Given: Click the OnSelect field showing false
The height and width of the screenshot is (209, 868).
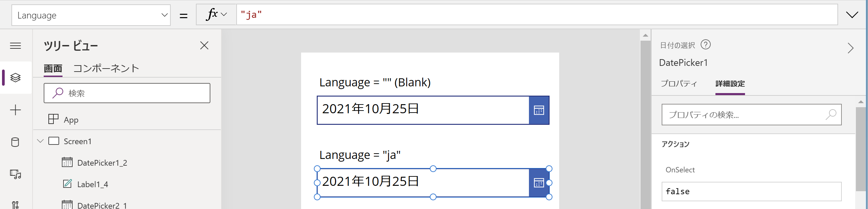Looking at the screenshot, I should pos(751,192).
